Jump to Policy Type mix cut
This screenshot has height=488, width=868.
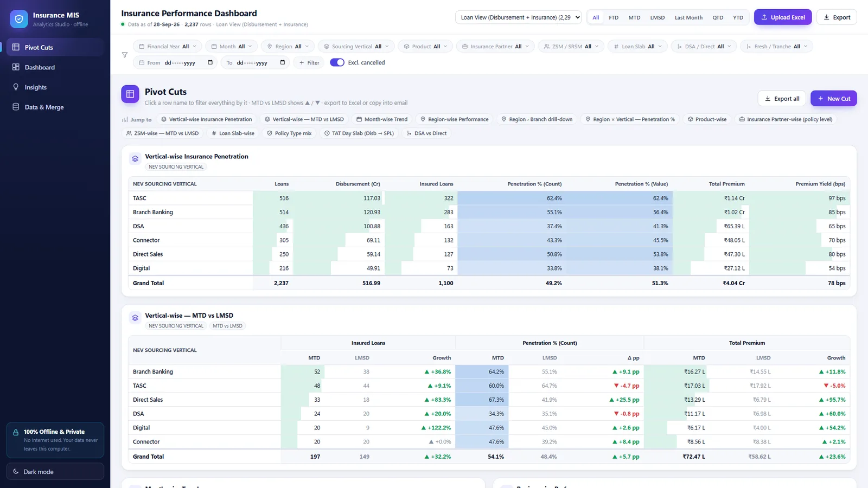click(x=289, y=133)
